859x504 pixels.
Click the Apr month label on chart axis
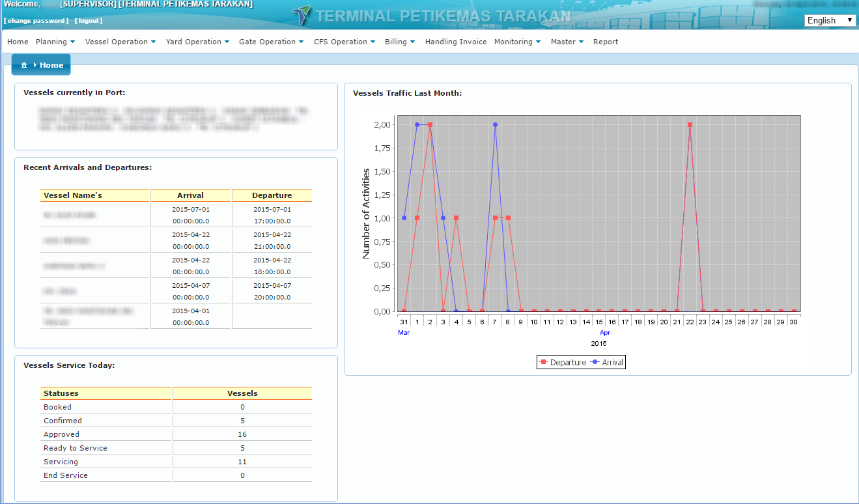coord(605,333)
